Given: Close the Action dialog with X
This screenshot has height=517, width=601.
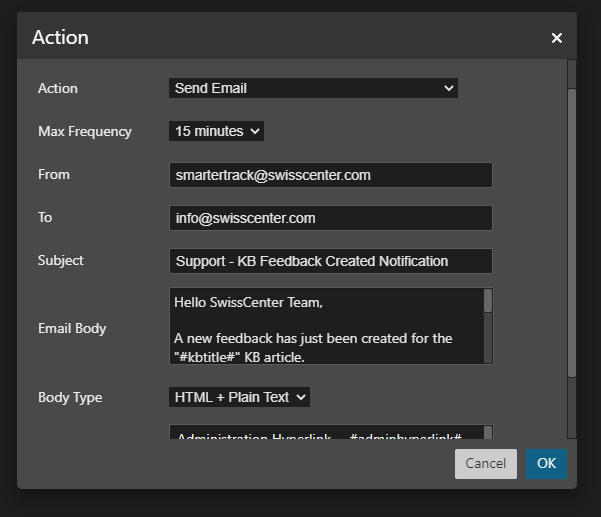Looking at the screenshot, I should [557, 38].
